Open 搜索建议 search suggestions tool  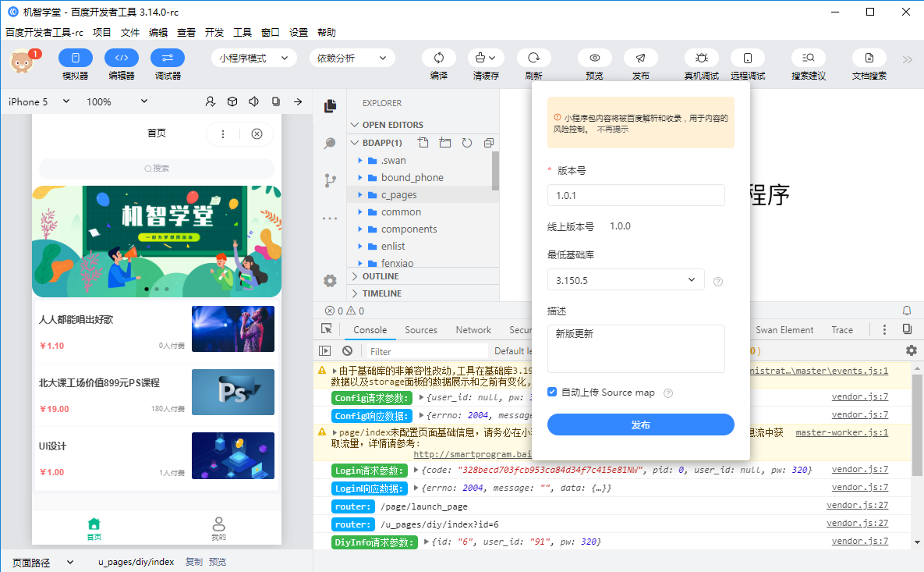(x=809, y=58)
